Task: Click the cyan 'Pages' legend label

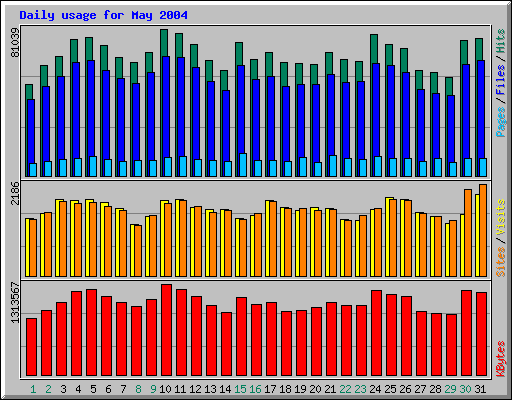Action: click(500, 122)
